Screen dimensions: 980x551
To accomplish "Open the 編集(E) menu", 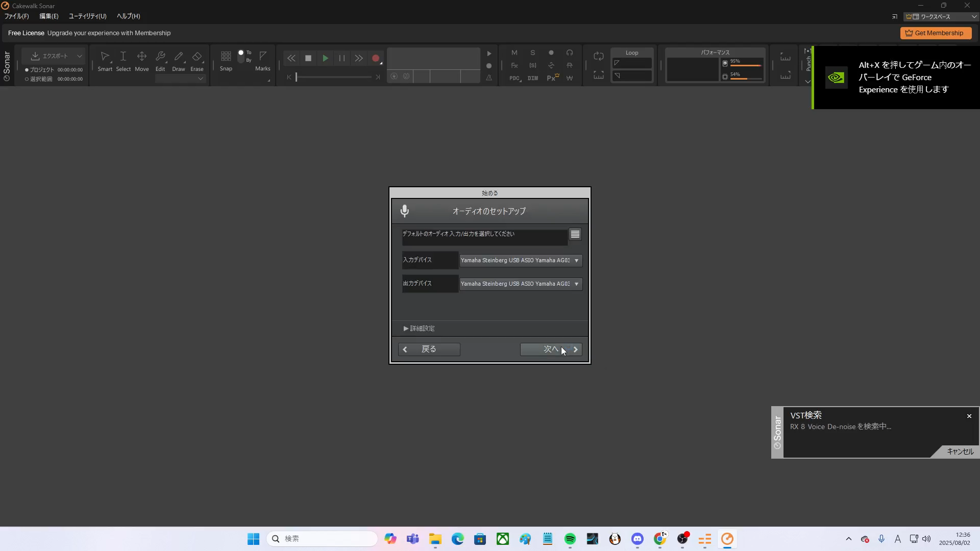I will coord(49,16).
